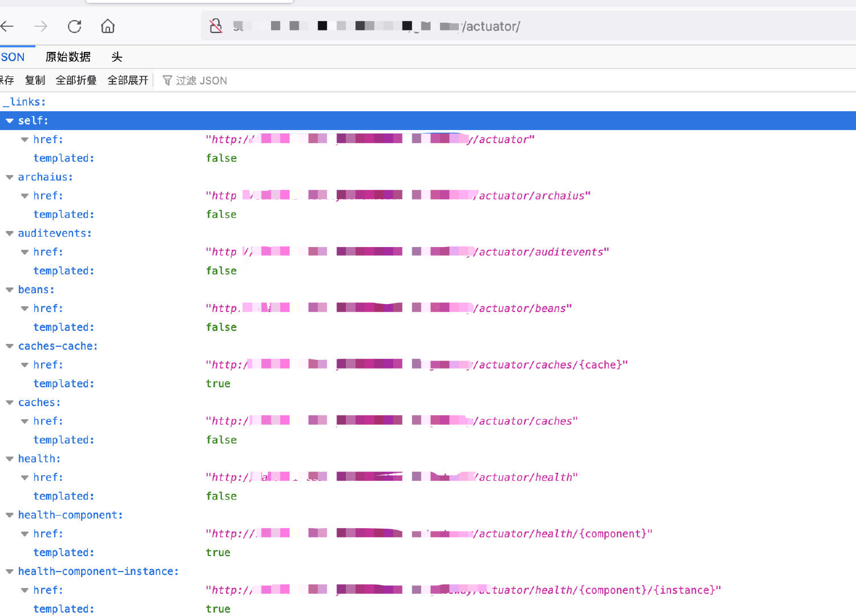The width and height of the screenshot is (856, 616).
Task: Reload the page
Action: tap(74, 26)
